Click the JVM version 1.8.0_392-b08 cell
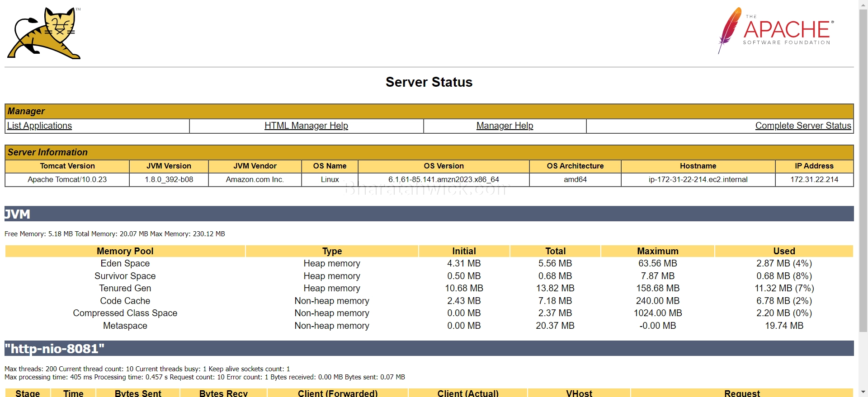Screen dimensions: 868x397 (x=169, y=179)
